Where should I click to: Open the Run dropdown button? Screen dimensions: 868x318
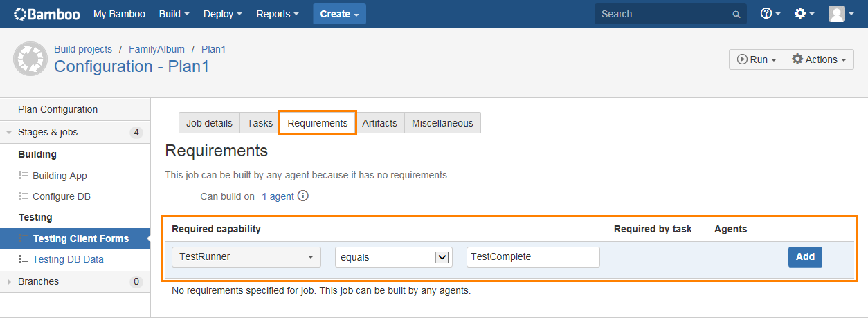[x=756, y=59]
